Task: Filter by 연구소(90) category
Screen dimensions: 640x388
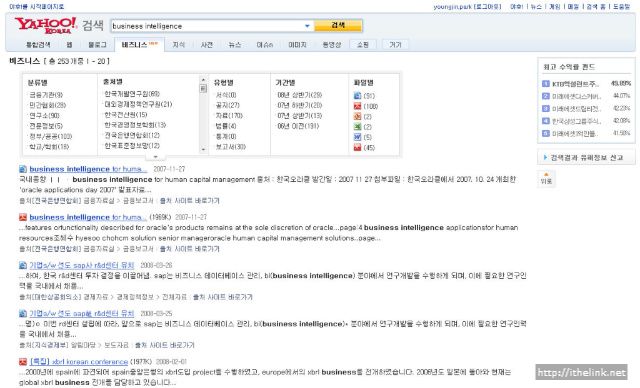Action: (x=44, y=116)
